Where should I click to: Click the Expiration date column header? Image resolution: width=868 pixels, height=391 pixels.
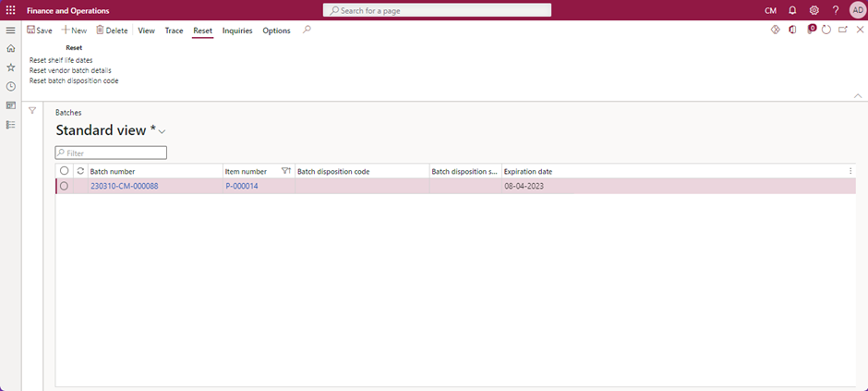tap(527, 171)
